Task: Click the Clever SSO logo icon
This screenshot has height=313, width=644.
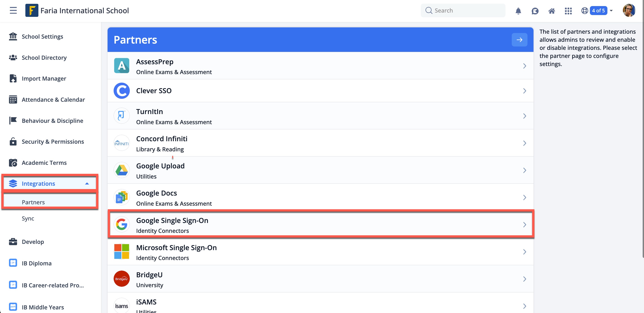Action: (x=121, y=91)
